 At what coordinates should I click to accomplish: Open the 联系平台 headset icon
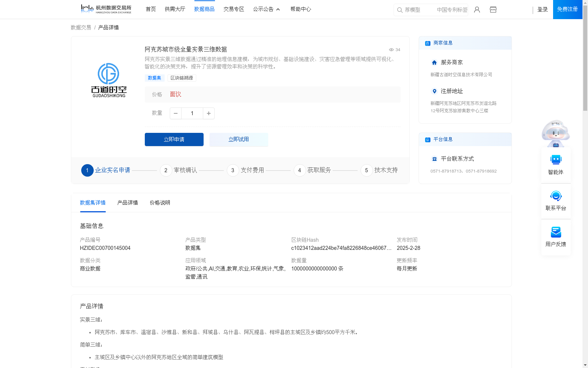[x=556, y=196]
